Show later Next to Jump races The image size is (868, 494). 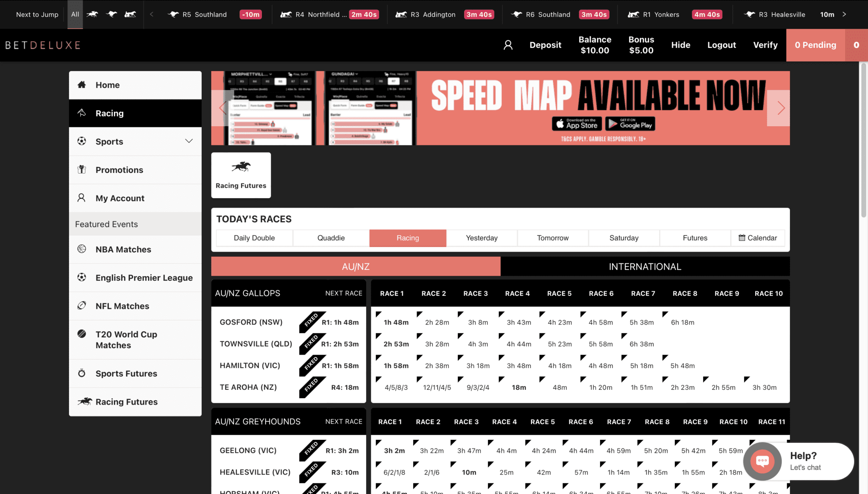tap(844, 14)
